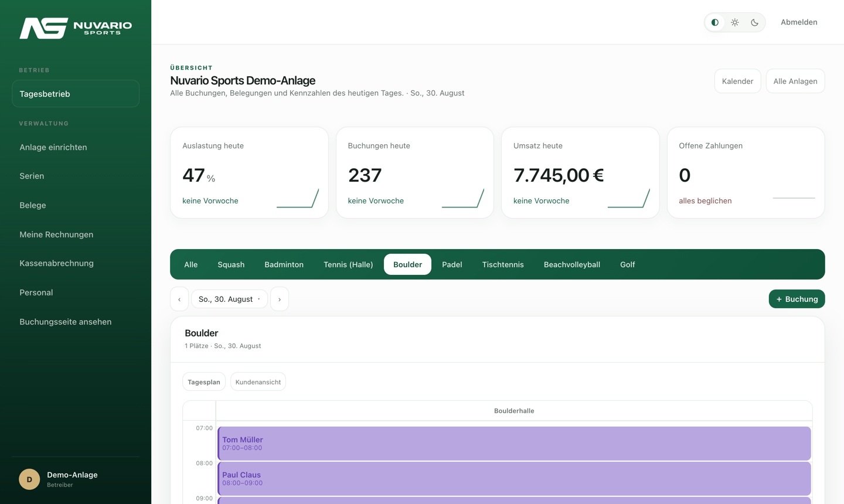Image resolution: width=844 pixels, height=504 pixels.
Task: Select the Tischtennis tab
Action: pos(503,264)
